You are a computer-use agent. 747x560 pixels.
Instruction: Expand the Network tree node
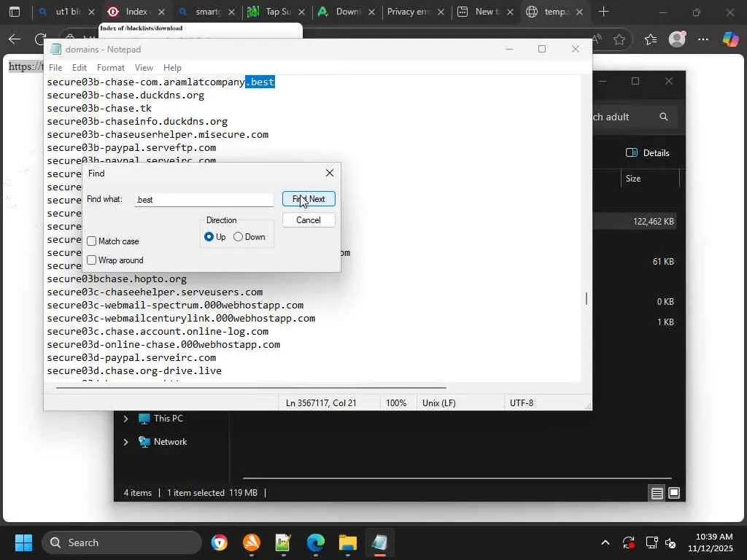(125, 442)
